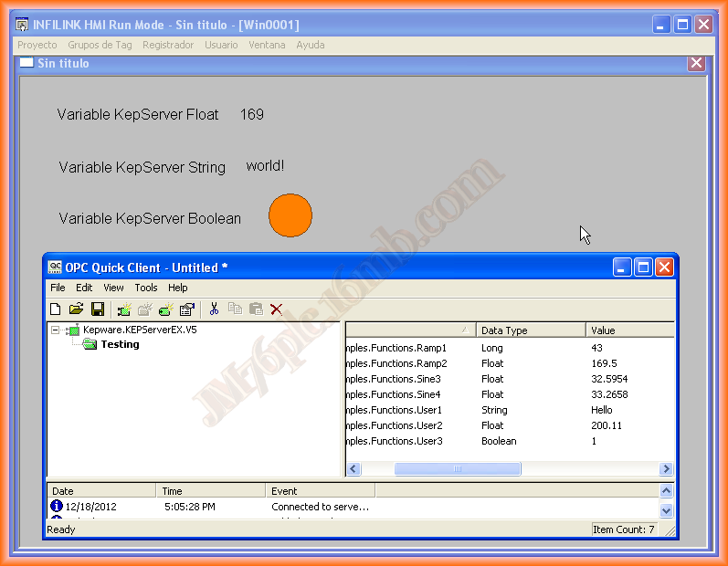Open the Properties toolbar icon
728x566 pixels.
[x=187, y=309]
